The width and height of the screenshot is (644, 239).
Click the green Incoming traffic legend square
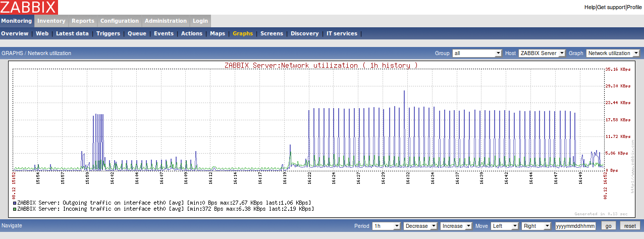click(15, 208)
